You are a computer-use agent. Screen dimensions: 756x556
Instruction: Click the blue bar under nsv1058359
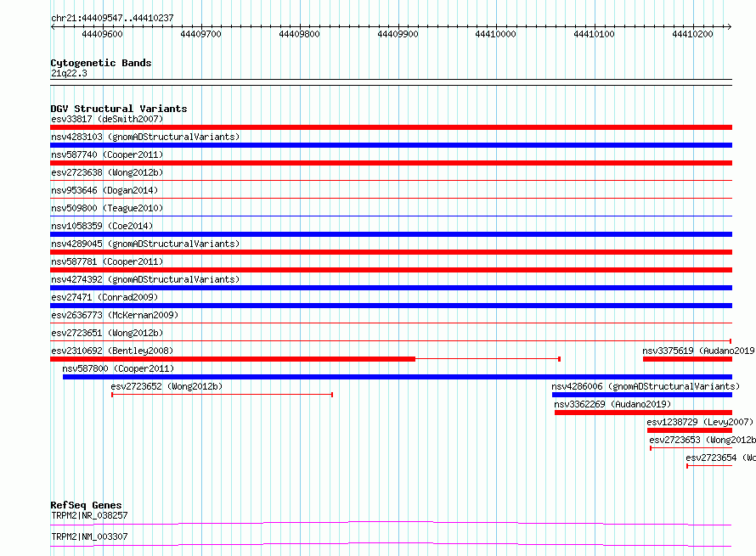(x=391, y=234)
